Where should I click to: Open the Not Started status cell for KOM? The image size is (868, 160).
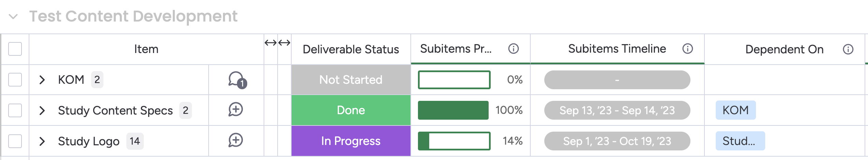(351, 80)
